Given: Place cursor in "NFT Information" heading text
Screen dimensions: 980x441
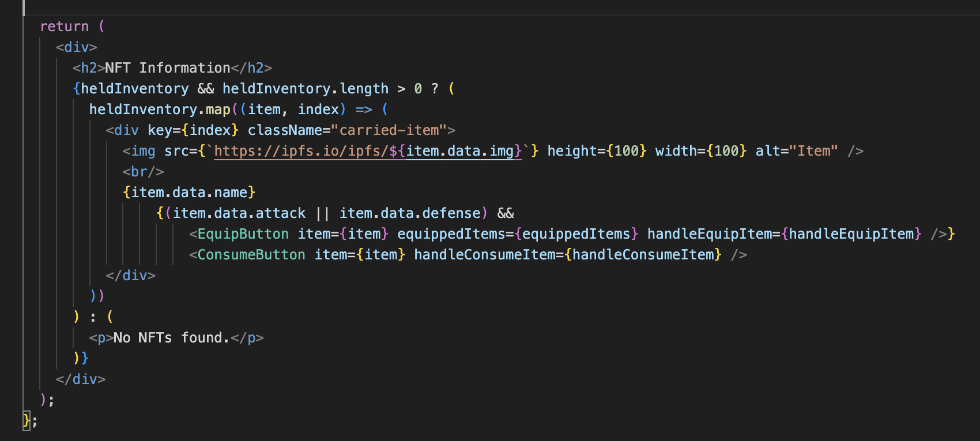Looking at the screenshot, I should pyautogui.click(x=167, y=68).
